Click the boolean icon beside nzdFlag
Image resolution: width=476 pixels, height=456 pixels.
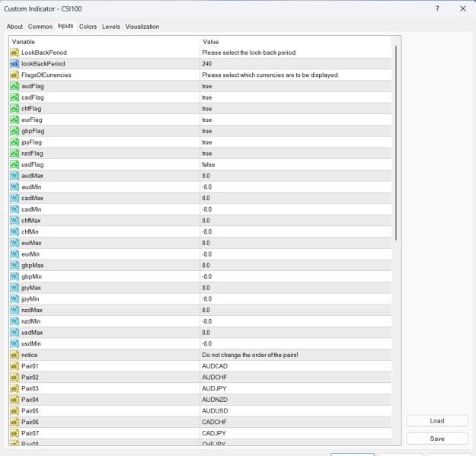click(14, 154)
